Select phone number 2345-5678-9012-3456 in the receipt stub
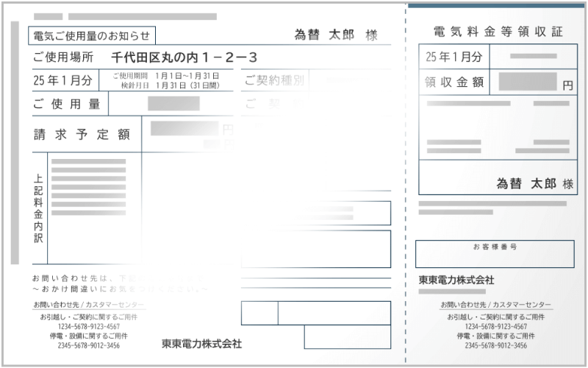588x368 pixels. 496,345
